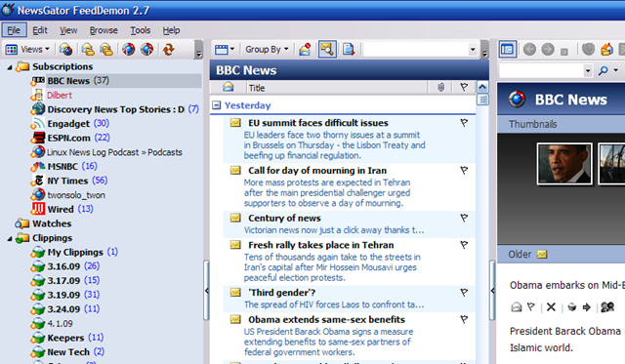
Task: Click the home icon in browser toolbar
Action: (x=606, y=50)
